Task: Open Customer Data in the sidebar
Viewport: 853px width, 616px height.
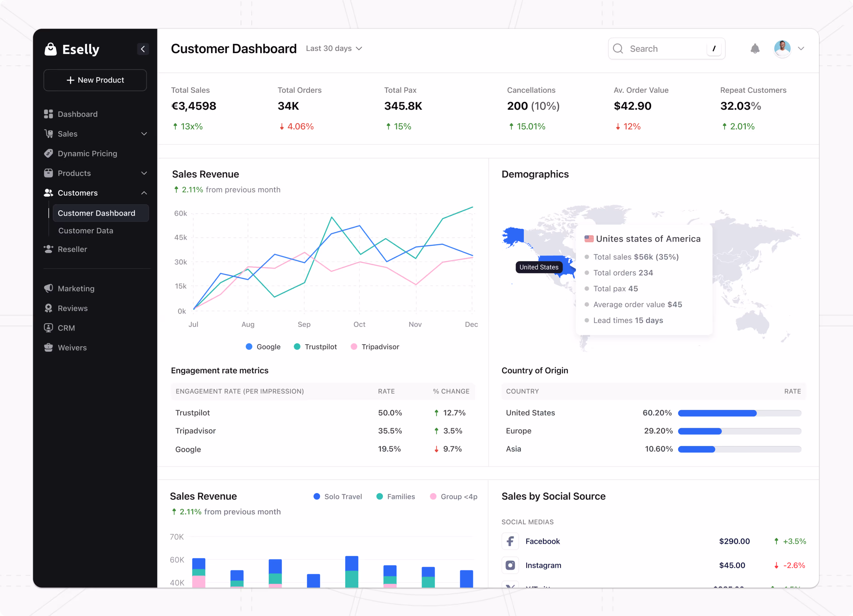Action: 86,230
